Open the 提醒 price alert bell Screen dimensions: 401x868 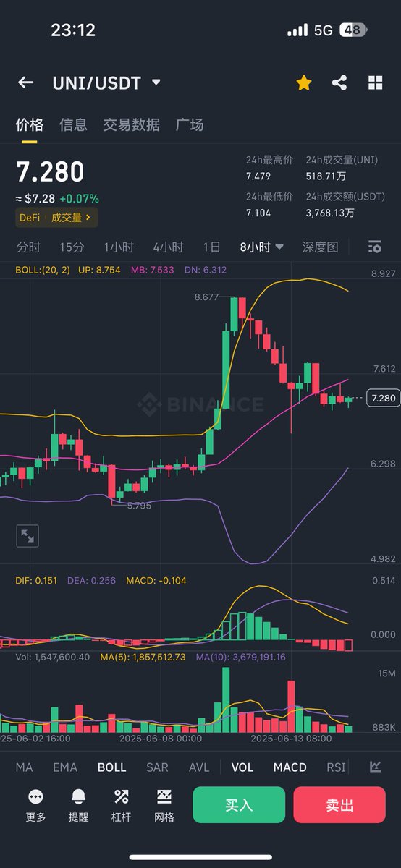[x=78, y=805]
